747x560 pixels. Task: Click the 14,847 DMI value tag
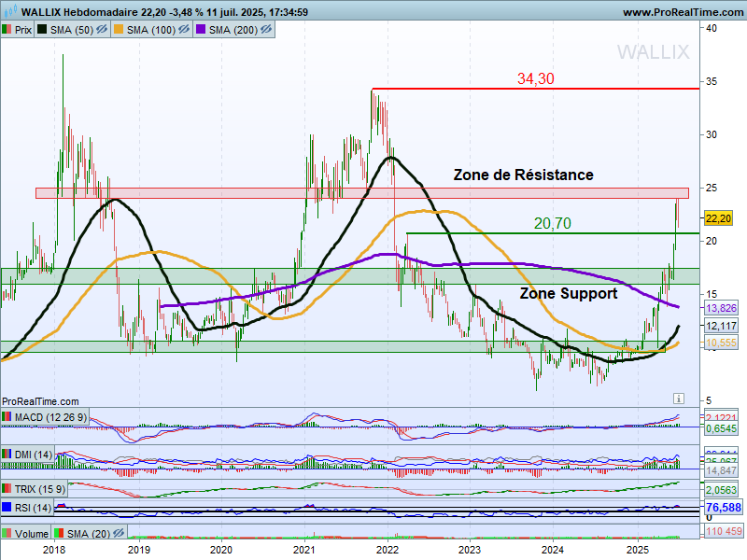[721, 470]
